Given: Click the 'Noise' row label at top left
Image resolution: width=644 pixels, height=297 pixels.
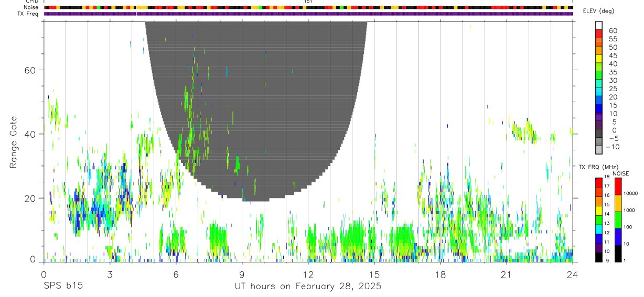Looking at the screenshot, I should click(x=32, y=7).
